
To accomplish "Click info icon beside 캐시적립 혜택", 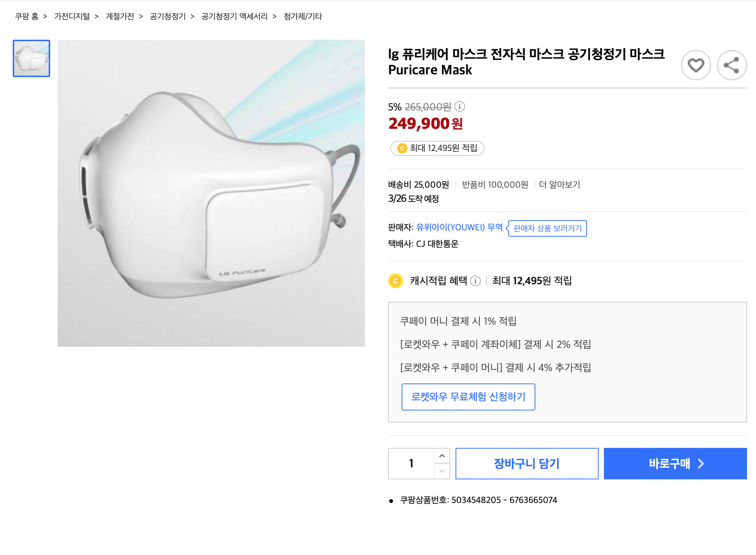I will (475, 281).
